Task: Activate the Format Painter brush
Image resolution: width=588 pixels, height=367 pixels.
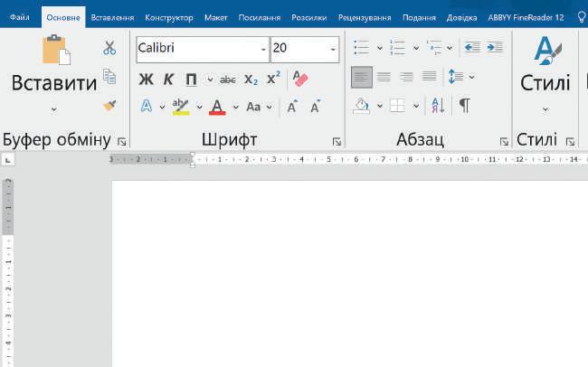Action: coord(109,106)
